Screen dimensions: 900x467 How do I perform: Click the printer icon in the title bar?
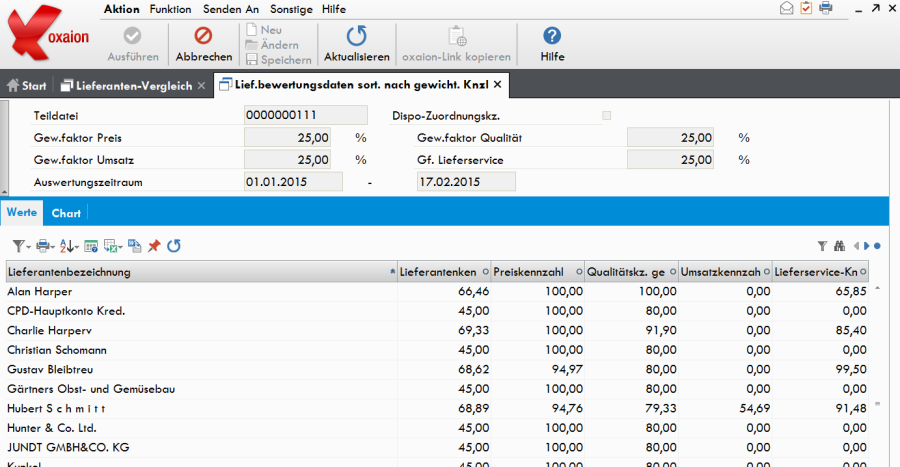[826, 8]
